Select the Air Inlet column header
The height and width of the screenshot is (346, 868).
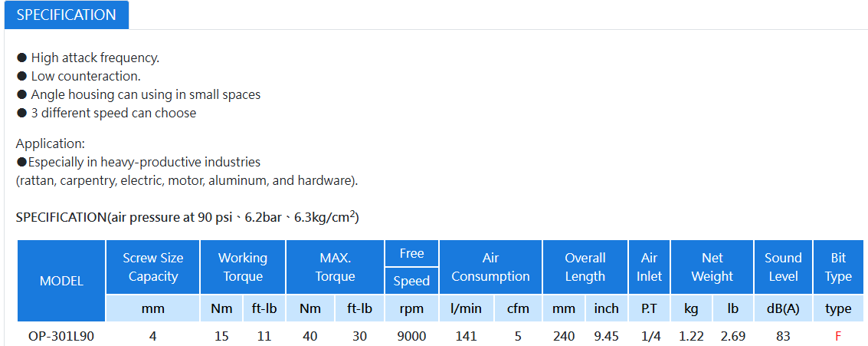point(650,267)
